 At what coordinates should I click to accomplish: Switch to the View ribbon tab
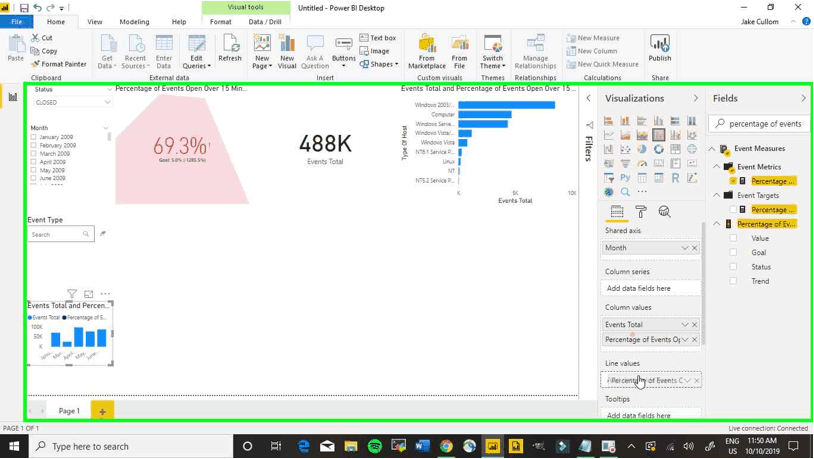[x=94, y=22]
